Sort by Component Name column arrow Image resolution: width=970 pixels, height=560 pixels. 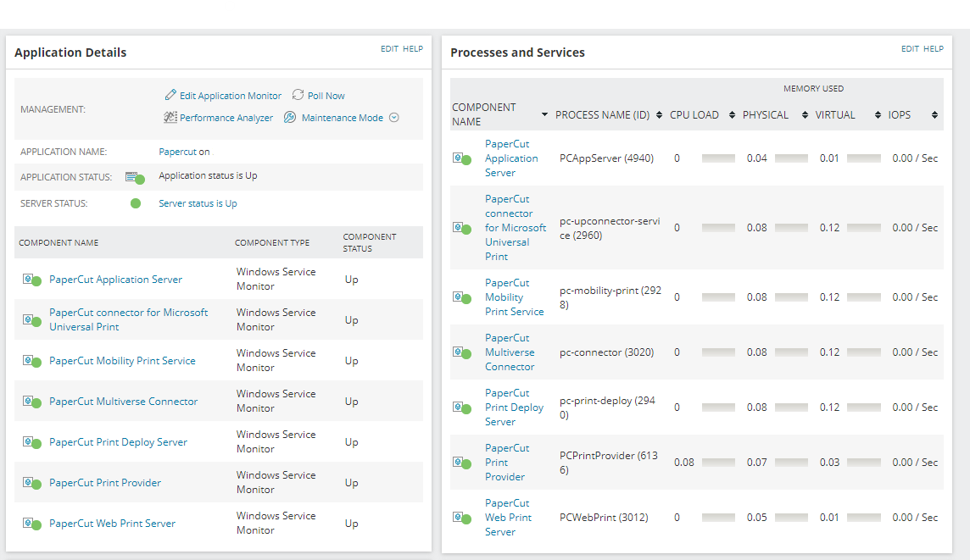pos(544,114)
